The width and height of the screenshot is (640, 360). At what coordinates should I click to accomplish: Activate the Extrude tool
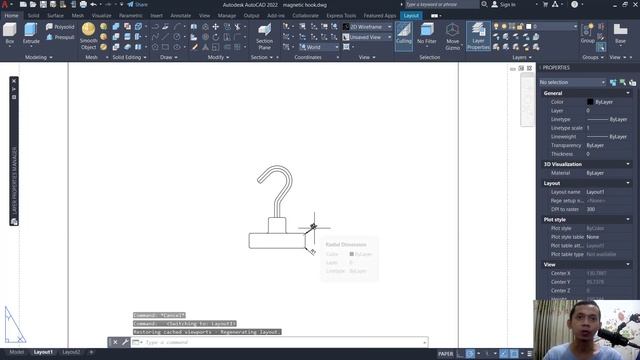(31, 34)
